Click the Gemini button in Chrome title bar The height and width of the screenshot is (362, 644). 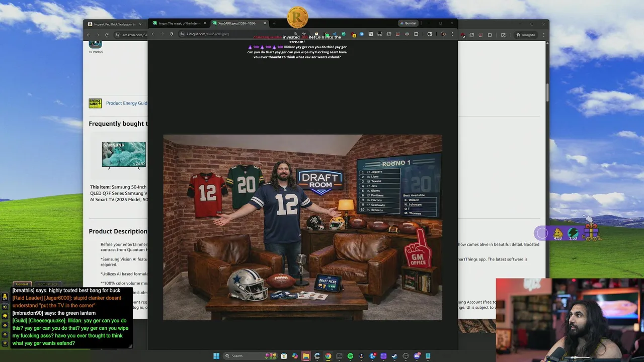point(408,23)
